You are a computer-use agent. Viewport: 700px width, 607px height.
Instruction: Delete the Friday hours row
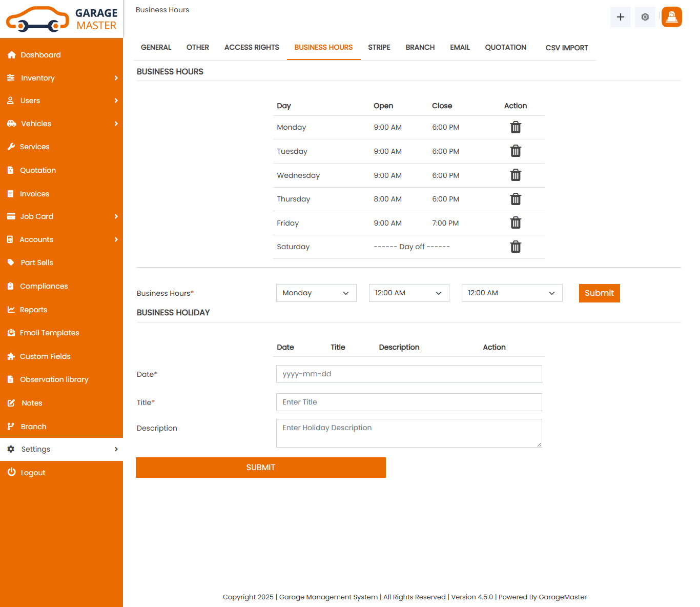[x=515, y=223]
